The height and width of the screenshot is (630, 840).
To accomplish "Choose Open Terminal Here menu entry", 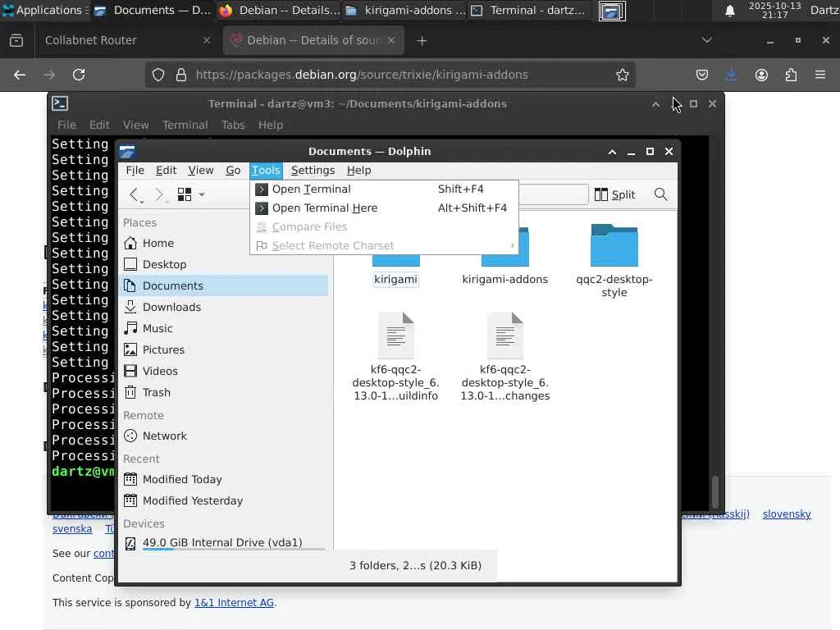I will tap(384, 208).
